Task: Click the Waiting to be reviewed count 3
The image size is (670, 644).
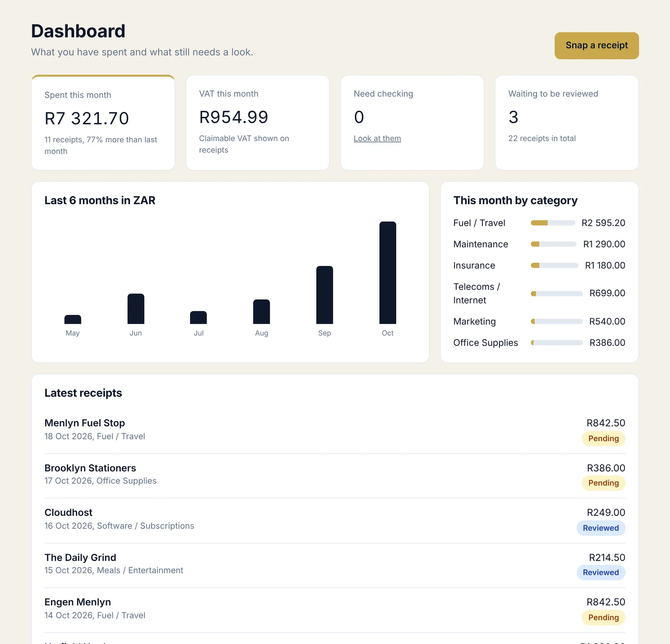Action: click(513, 117)
